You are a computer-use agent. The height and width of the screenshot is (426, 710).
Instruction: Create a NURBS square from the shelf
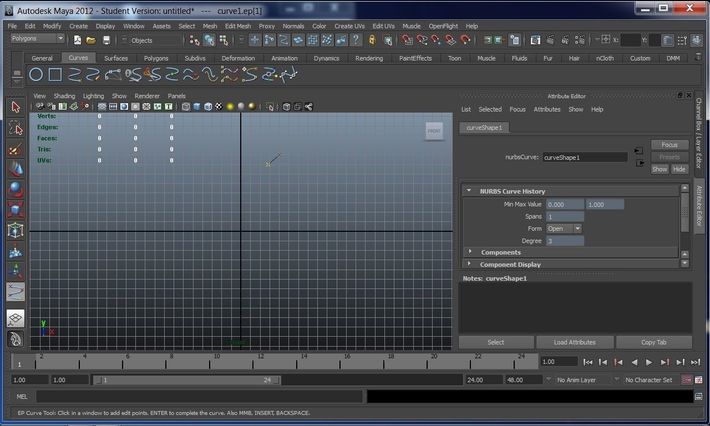click(x=55, y=75)
